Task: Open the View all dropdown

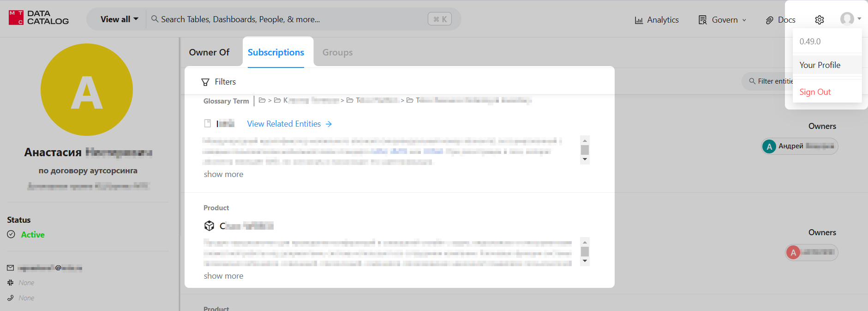Action: click(119, 19)
